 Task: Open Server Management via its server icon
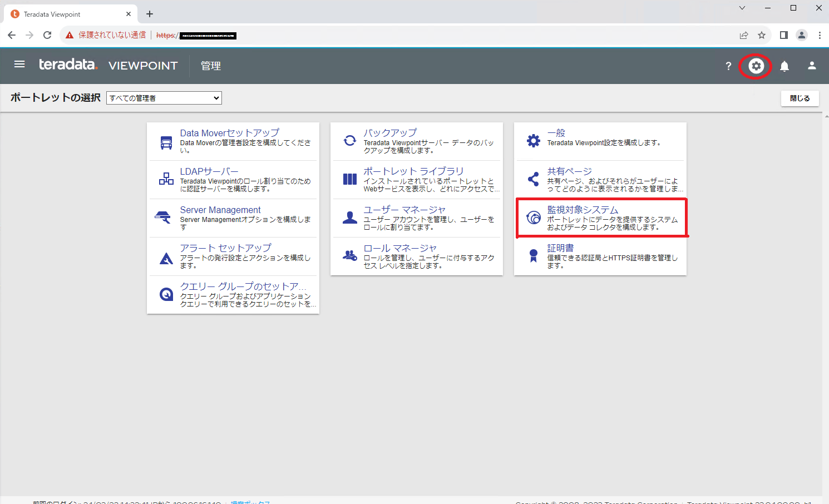pos(165,218)
